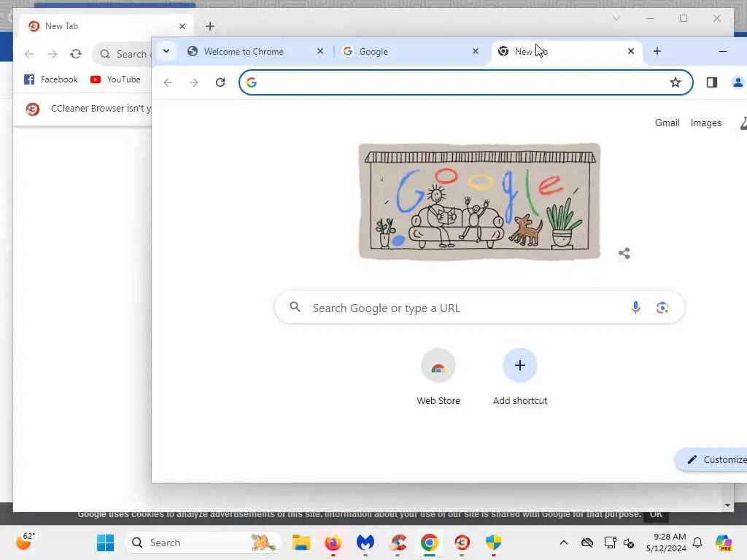Open the weather widget showing 62°
This screenshot has width=747, height=560.
26,542
